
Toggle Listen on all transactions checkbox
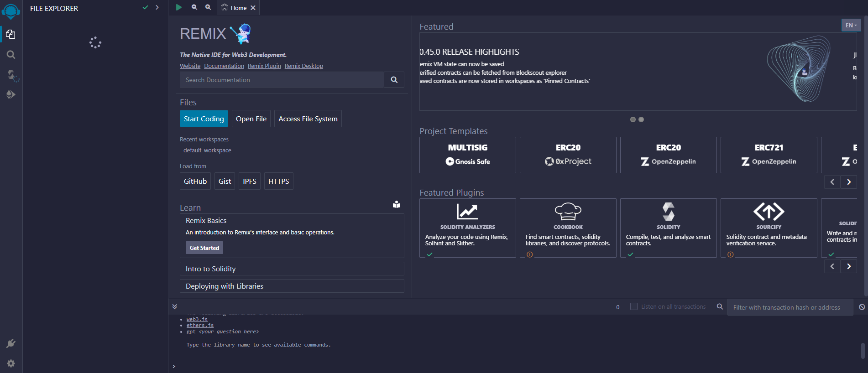coord(633,306)
